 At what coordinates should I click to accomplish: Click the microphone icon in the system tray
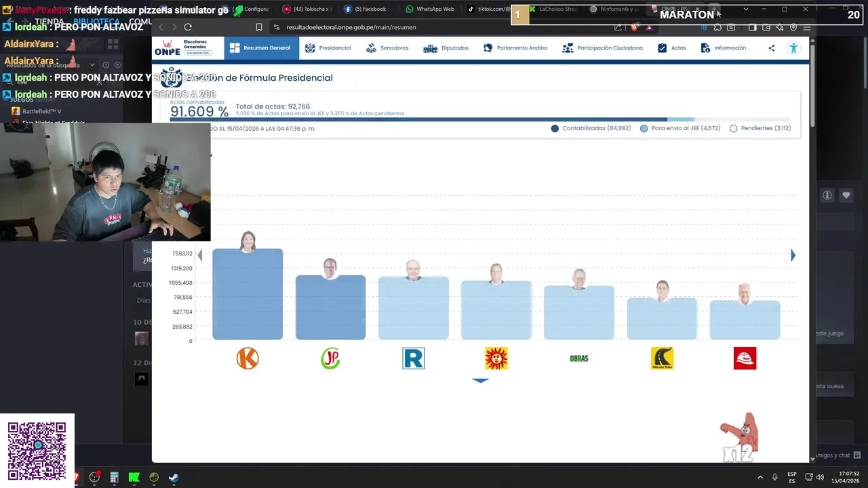tap(774, 477)
